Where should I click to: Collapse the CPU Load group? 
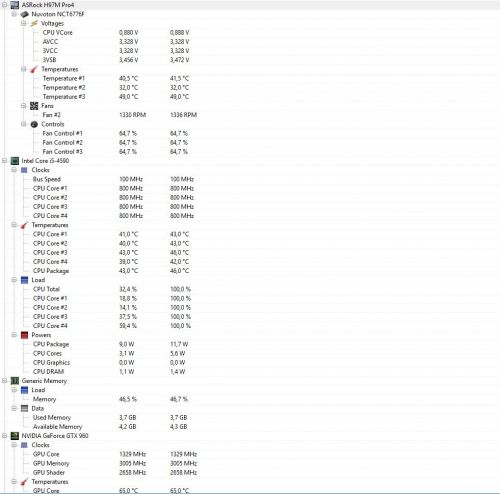[x=14, y=280]
